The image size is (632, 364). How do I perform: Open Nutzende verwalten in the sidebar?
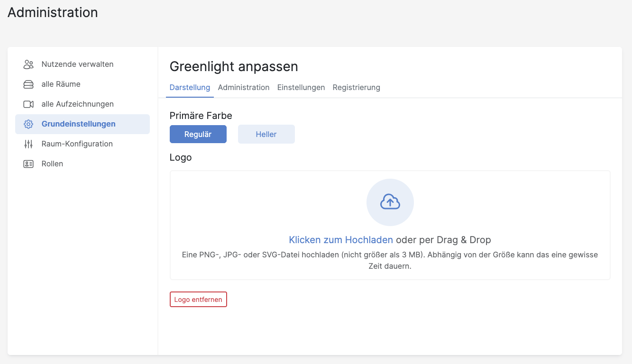pyautogui.click(x=77, y=64)
